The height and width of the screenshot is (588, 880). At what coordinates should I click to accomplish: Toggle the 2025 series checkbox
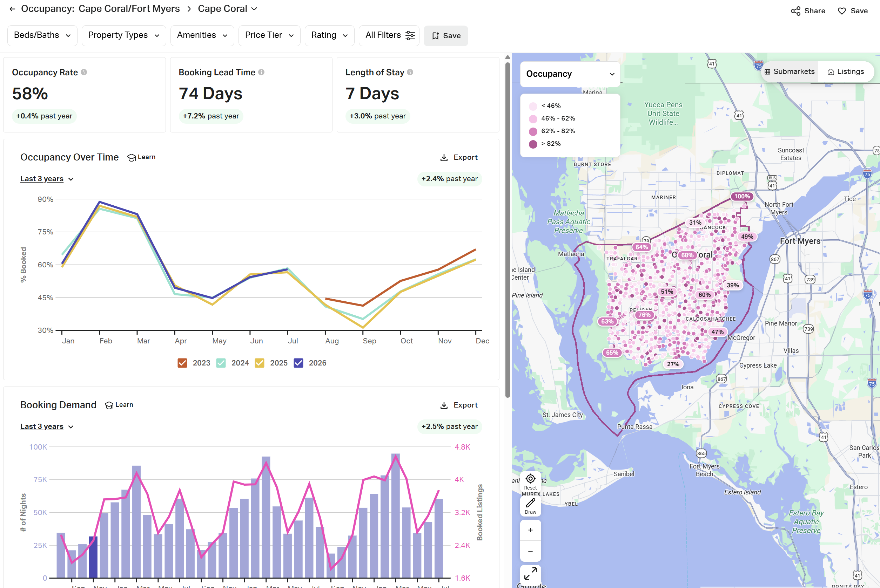pos(259,363)
